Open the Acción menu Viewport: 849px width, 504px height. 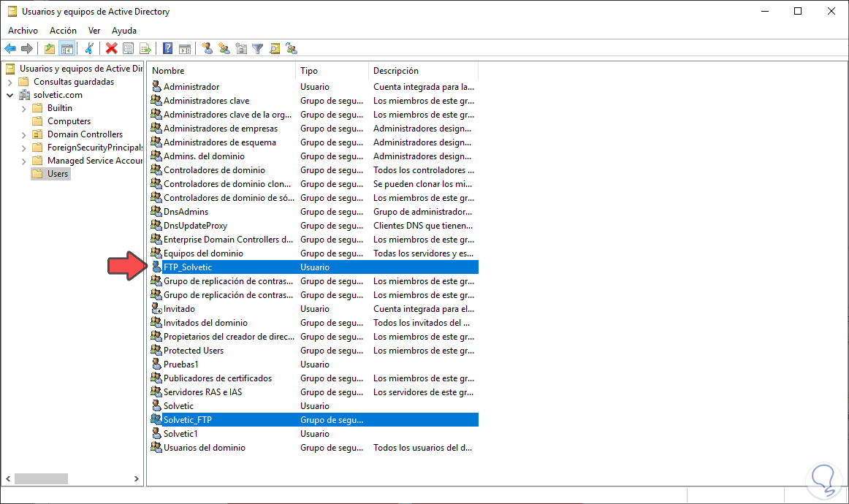coord(63,31)
